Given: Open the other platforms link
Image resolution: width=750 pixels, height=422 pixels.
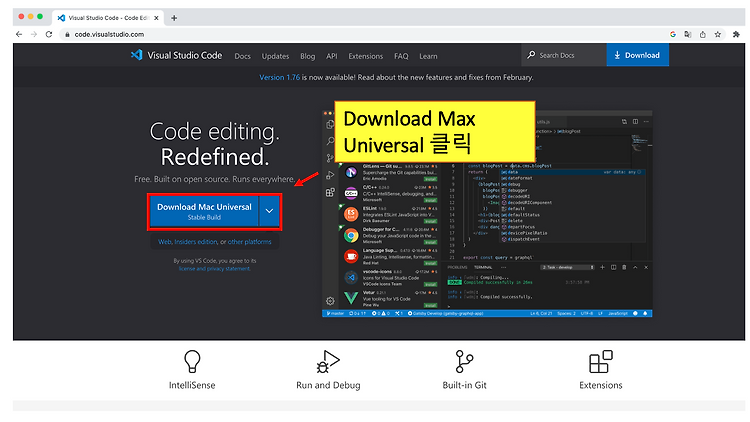Looking at the screenshot, I should (249, 242).
